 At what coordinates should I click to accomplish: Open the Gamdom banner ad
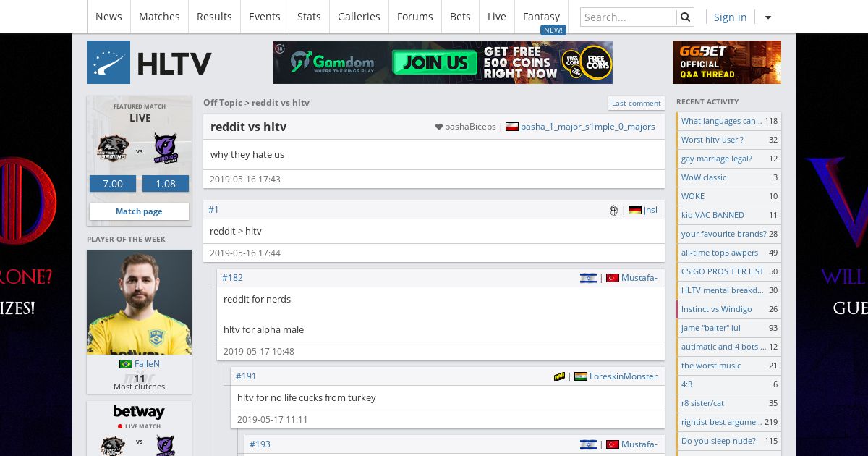[x=443, y=62]
